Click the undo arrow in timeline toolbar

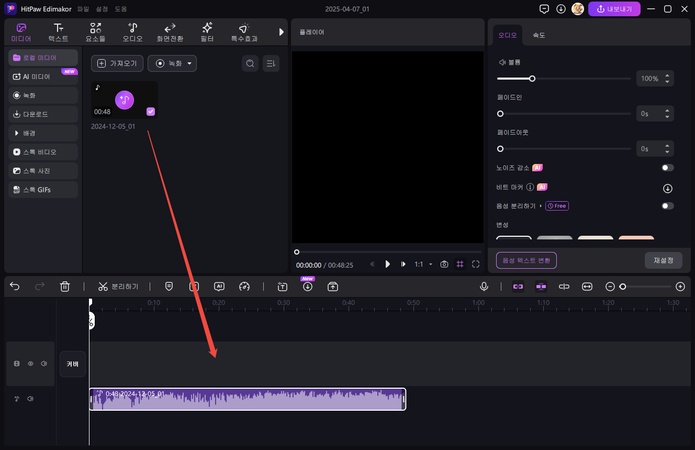[15, 286]
